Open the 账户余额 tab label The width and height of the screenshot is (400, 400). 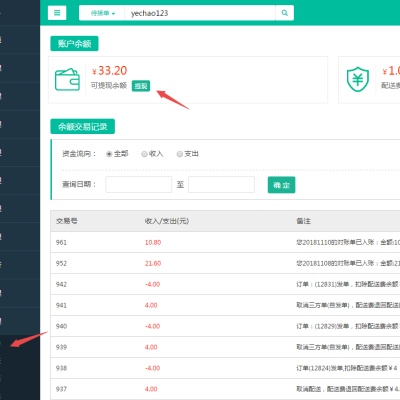pos(74,44)
